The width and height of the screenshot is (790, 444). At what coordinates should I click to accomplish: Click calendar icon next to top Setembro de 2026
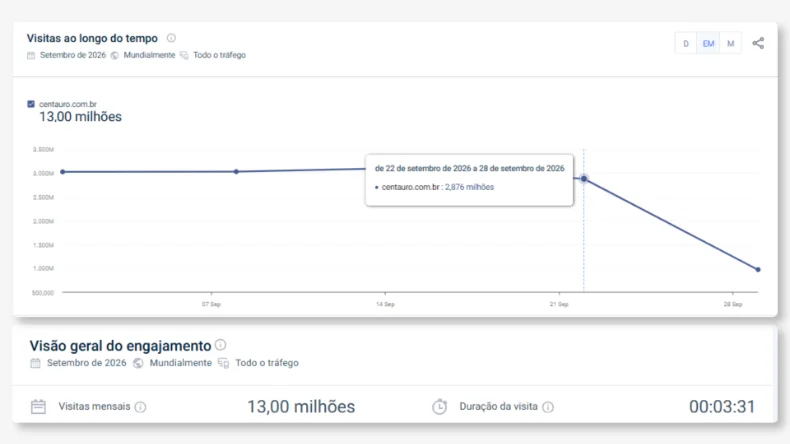coord(31,55)
